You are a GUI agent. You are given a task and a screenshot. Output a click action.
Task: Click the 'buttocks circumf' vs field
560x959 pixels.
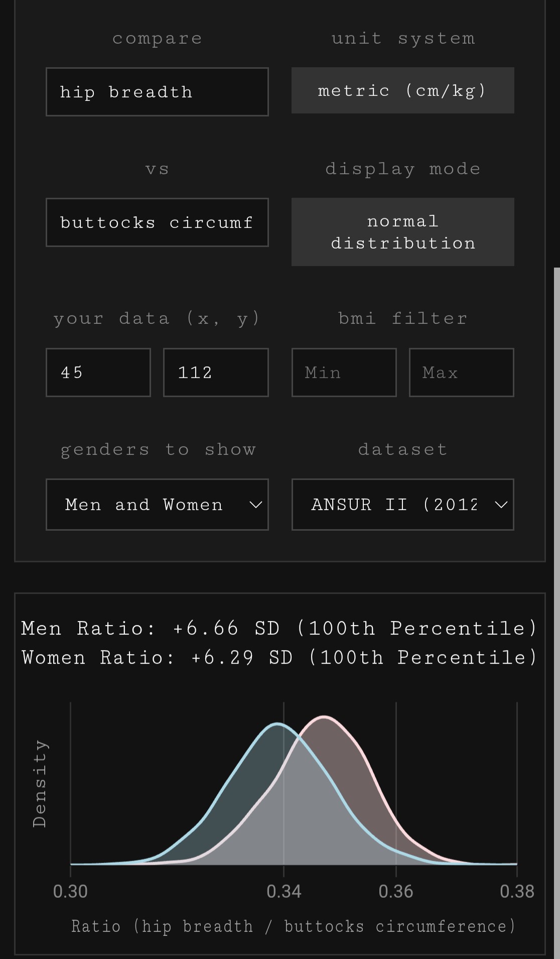click(x=157, y=222)
